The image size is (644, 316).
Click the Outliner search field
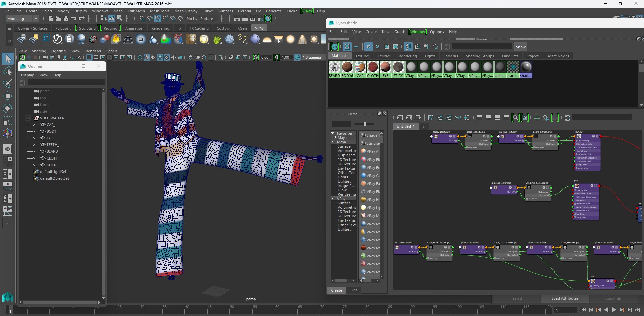[66, 82]
